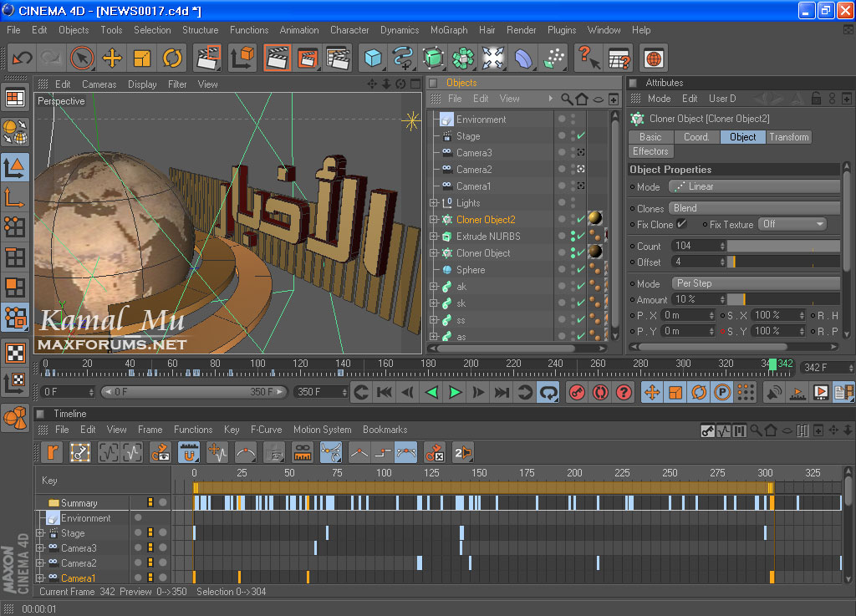Screen dimensions: 856x616
Task: Jump to the start of the animation
Action: tap(385, 392)
